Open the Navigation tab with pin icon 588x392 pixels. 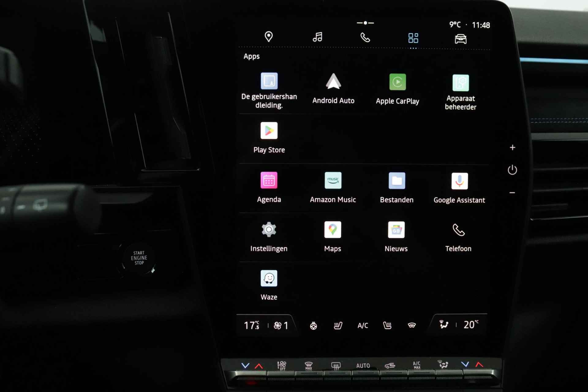269,37
